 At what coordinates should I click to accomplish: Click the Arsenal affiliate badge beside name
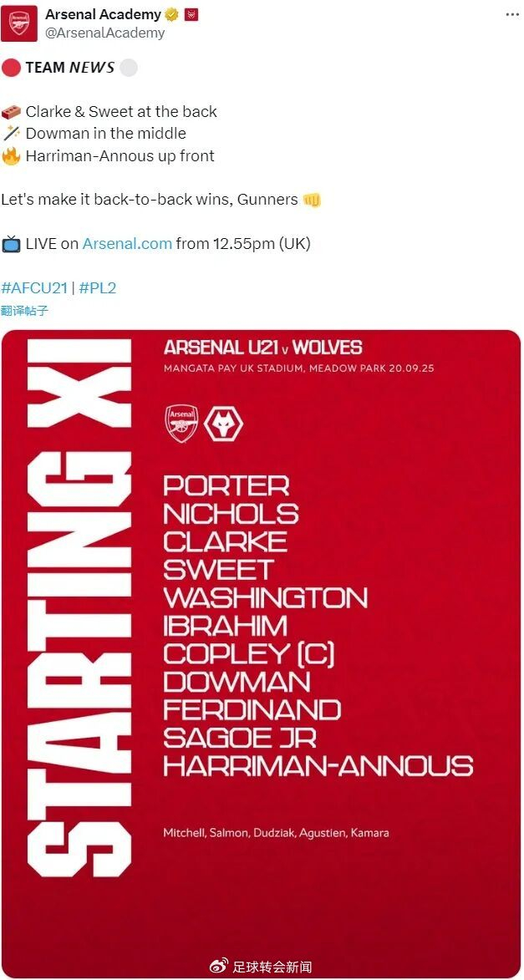coord(191,14)
